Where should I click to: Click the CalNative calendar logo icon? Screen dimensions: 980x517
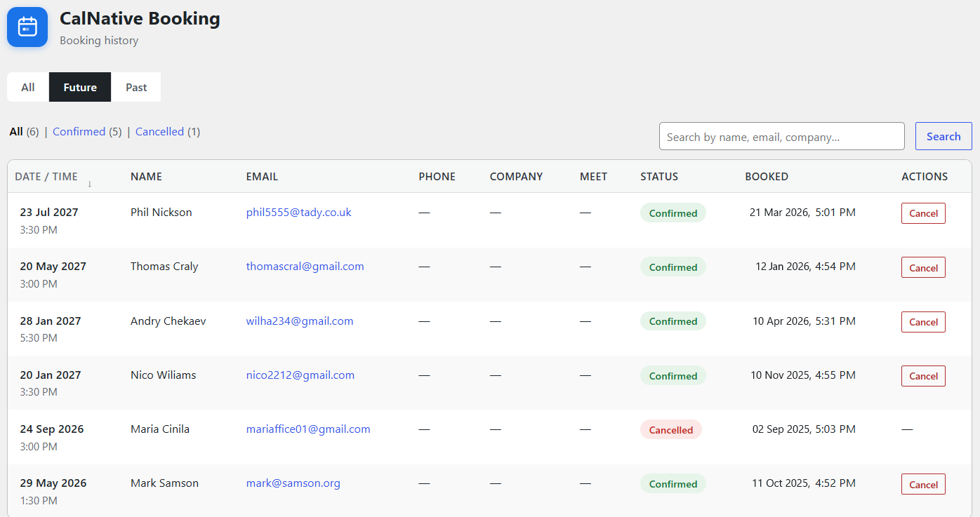[x=27, y=27]
